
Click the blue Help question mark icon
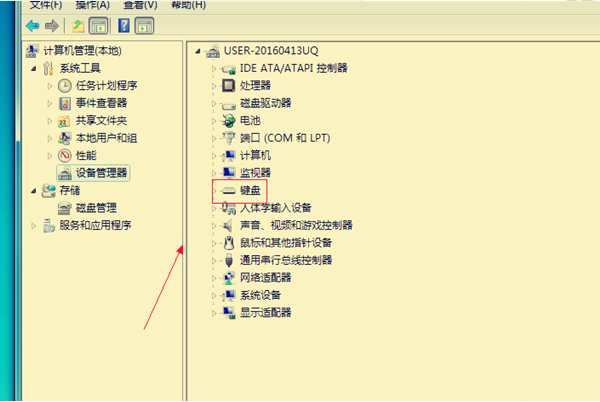click(x=124, y=25)
